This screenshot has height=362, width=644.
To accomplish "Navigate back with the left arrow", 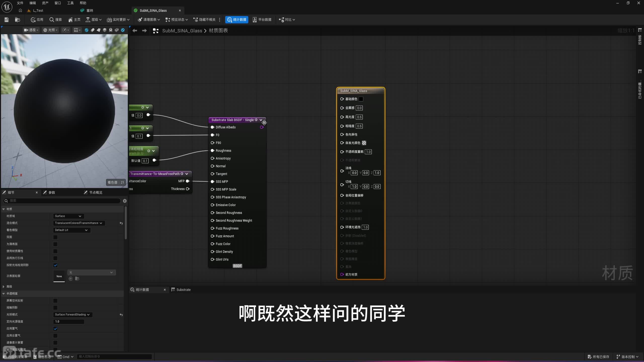I will click(x=135, y=31).
